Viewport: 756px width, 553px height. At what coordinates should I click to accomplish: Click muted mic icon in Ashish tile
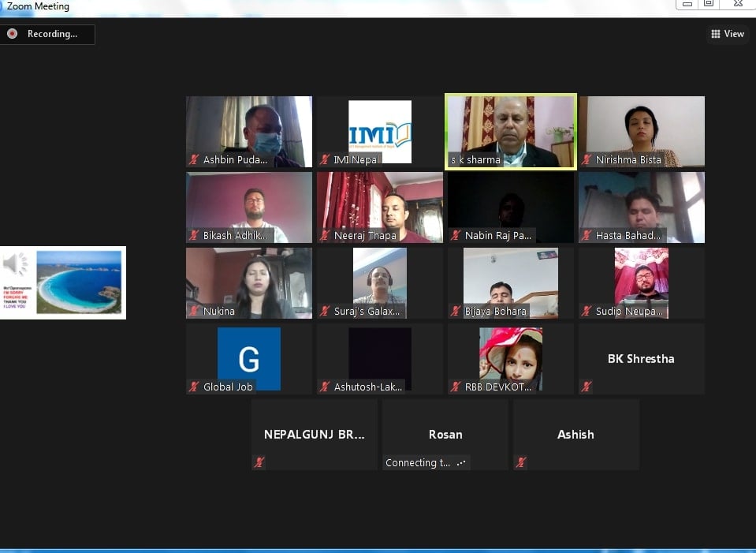521,462
